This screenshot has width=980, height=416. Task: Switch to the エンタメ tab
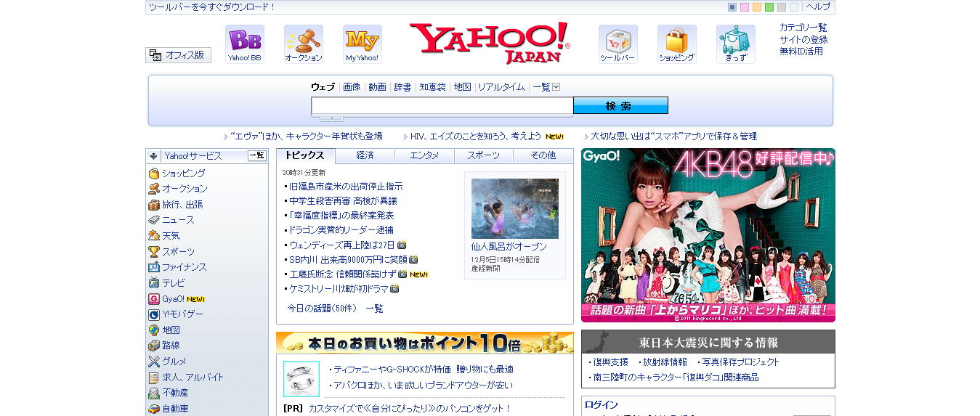tap(424, 155)
